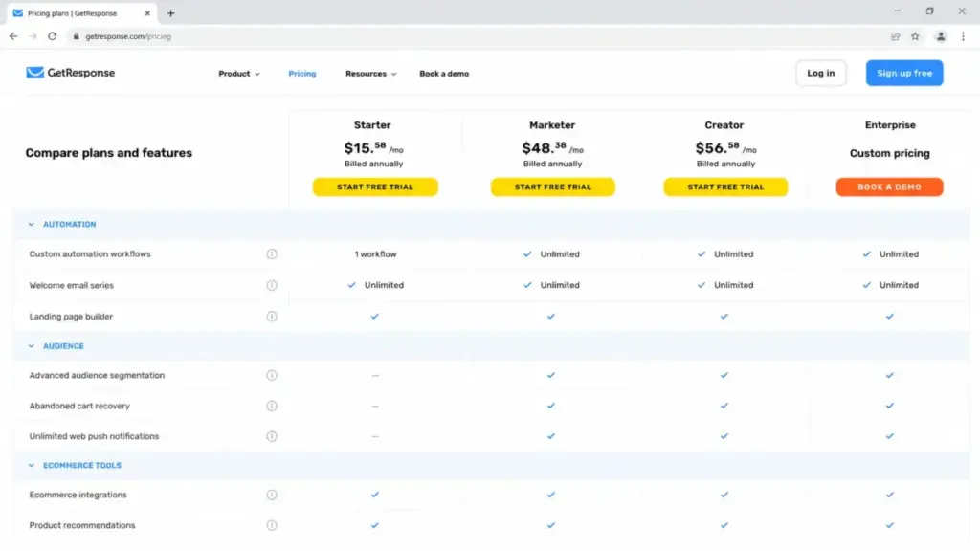Screen dimensions: 980x551
Task: Bookmark this page with the star icon
Action: click(x=915, y=36)
